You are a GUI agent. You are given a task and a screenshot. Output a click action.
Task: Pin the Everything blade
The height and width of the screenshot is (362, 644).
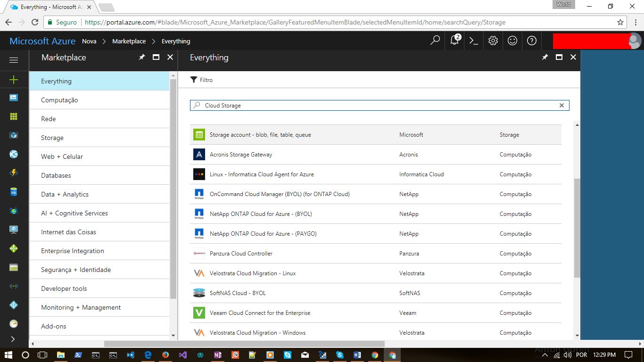click(545, 57)
